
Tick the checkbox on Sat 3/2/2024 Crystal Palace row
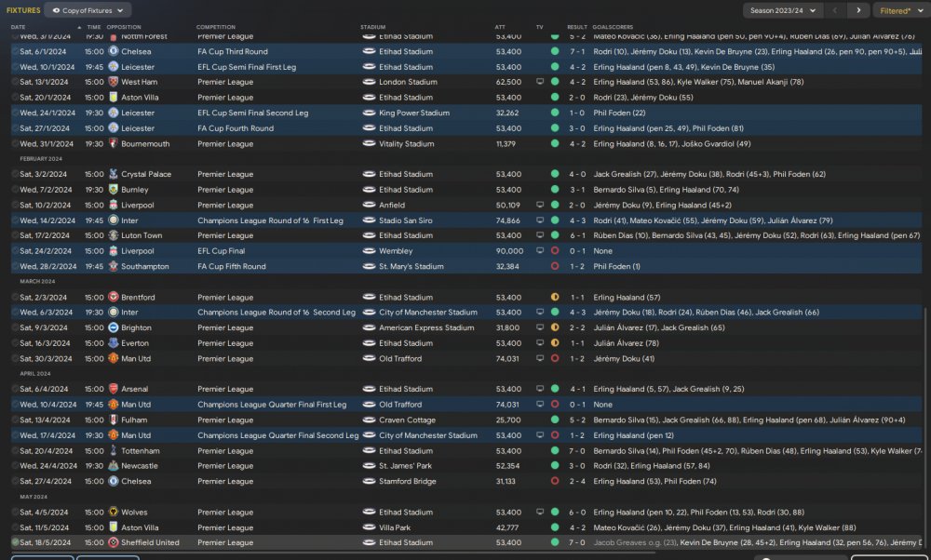pyautogui.click(x=15, y=174)
